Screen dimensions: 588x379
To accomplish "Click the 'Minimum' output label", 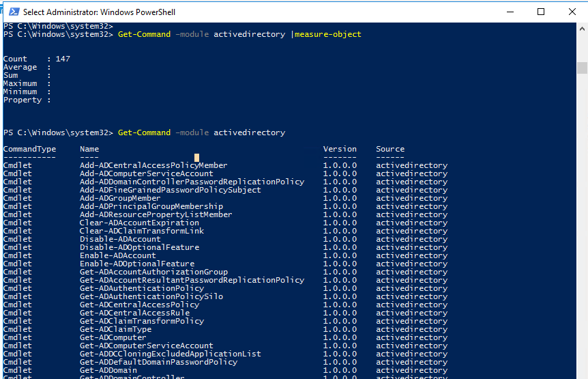I will click(20, 92).
